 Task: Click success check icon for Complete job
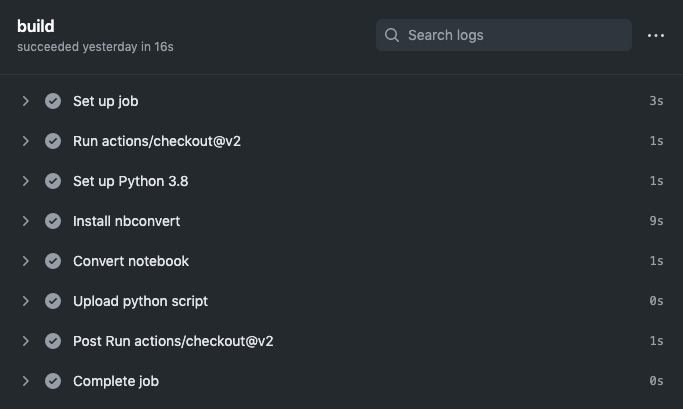point(53,381)
